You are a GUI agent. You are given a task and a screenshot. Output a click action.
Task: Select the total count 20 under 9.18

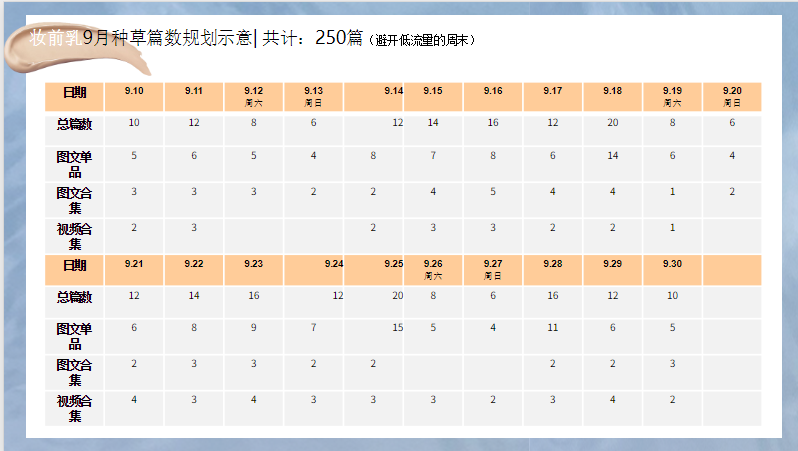click(612, 123)
